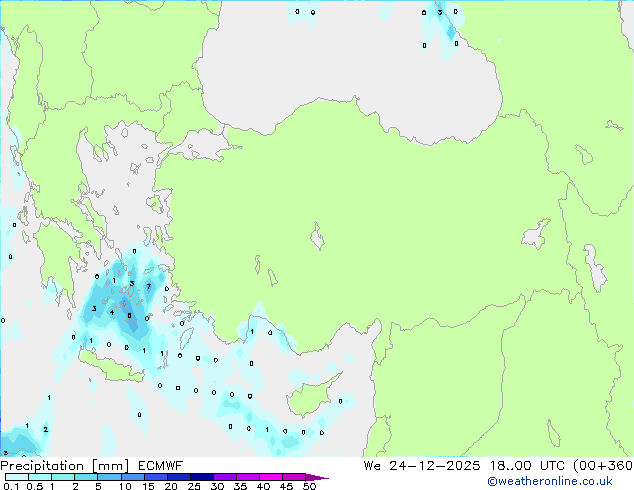Screen dimensions: 634x490
Task: Pick the 40–45 mm magenta legend swatch
Action: tap(271, 477)
